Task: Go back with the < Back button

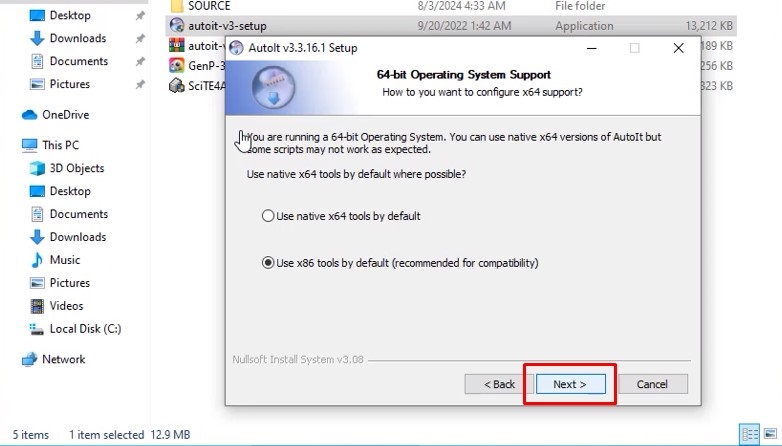Action: coord(499,384)
